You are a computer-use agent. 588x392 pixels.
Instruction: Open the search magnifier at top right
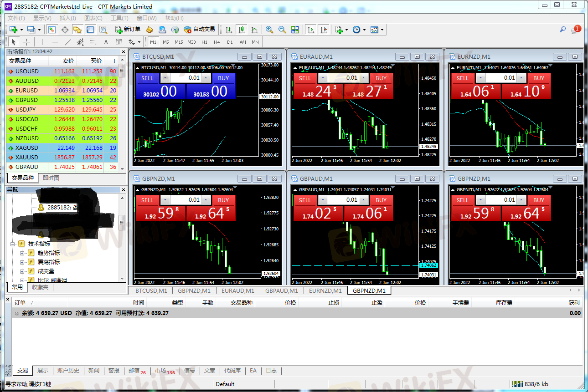pyautogui.click(x=563, y=30)
